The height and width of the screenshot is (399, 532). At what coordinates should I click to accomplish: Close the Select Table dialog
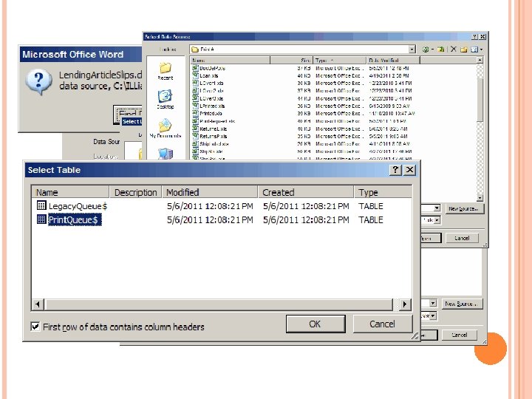point(409,170)
